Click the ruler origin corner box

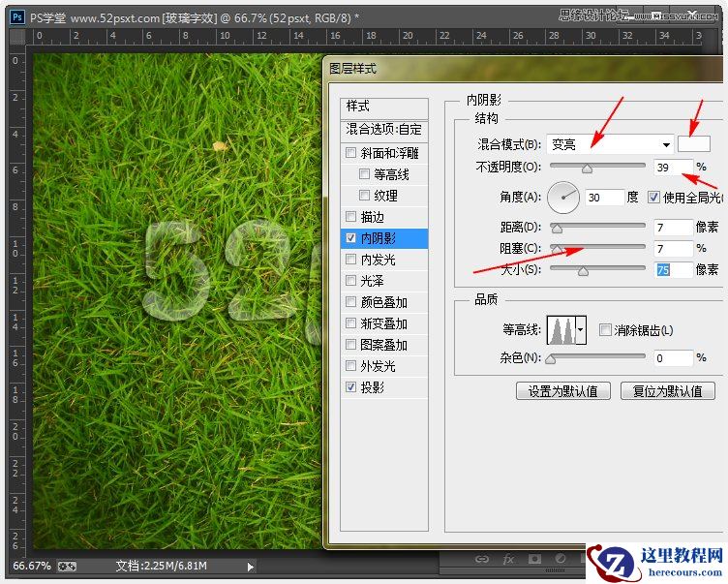(17, 38)
